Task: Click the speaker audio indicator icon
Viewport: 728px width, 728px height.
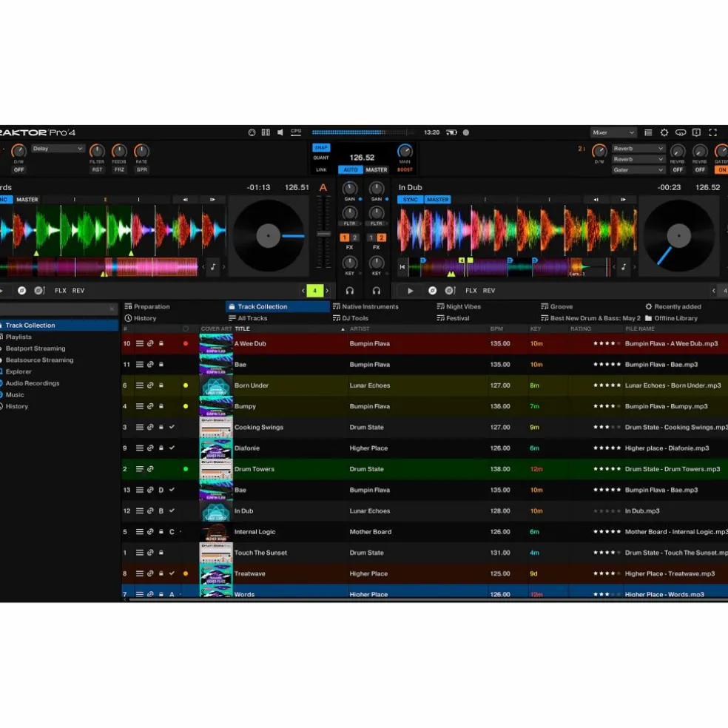Action: (280, 132)
